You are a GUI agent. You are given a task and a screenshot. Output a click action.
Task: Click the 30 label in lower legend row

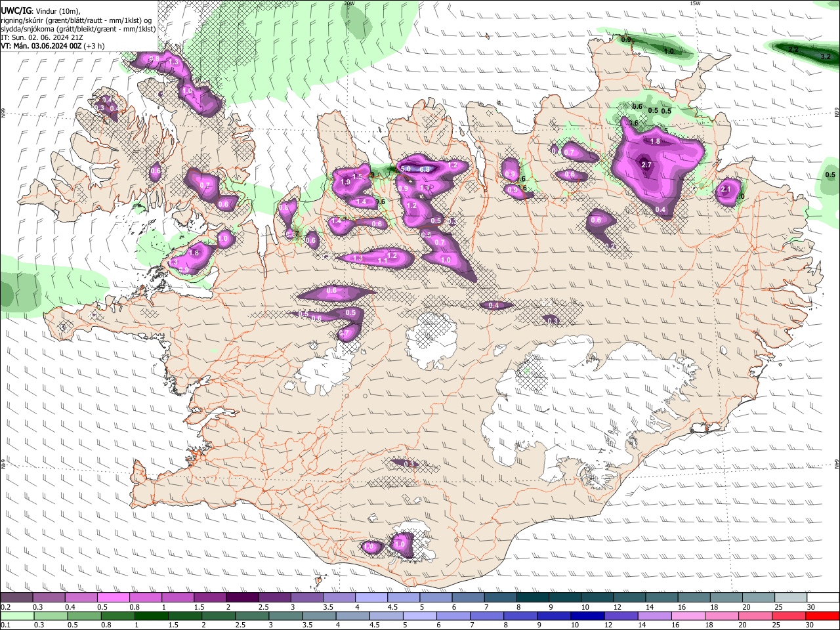coord(810,625)
